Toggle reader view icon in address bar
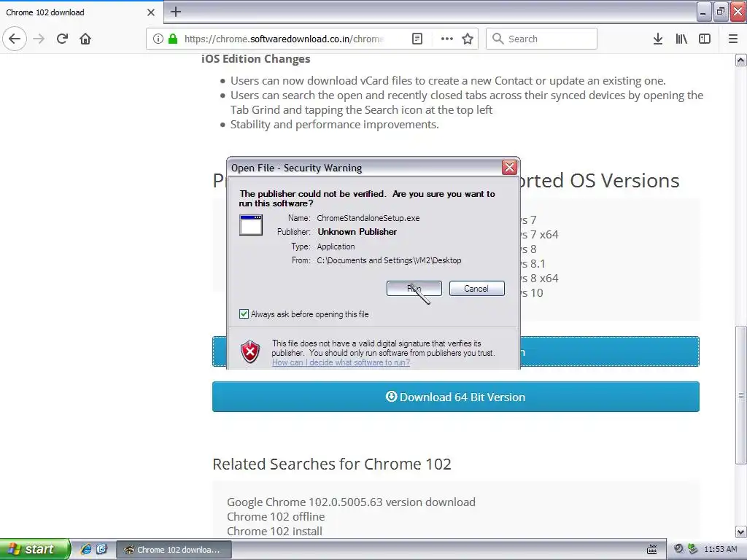Image resolution: width=747 pixels, height=560 pixels. pyautogui.click(x=417, y=39)
